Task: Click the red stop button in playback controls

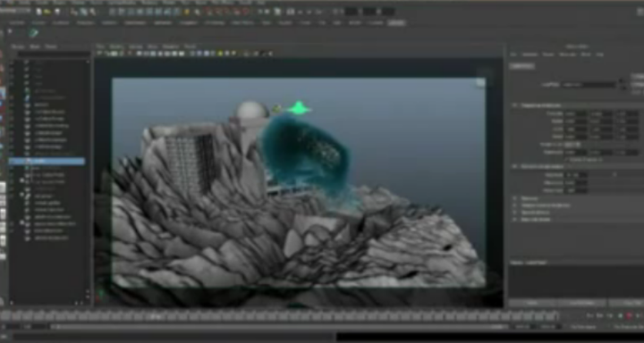Action: [x=629, y=316]
